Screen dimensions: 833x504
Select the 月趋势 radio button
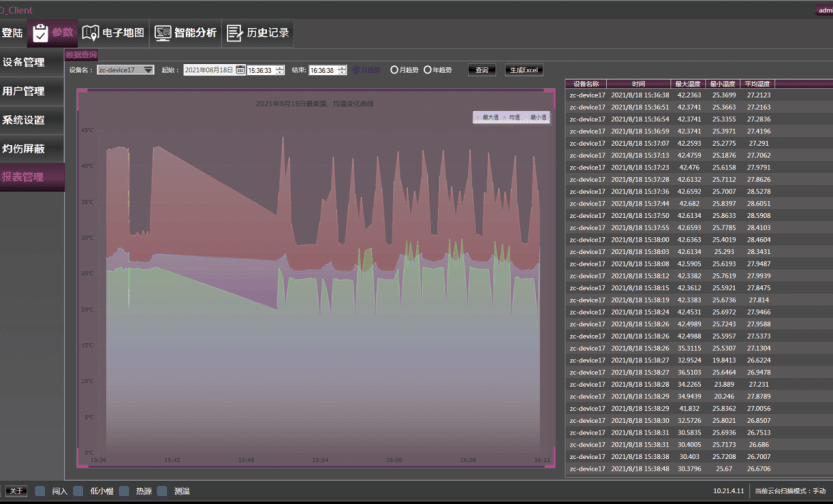[x=394, y=70]
